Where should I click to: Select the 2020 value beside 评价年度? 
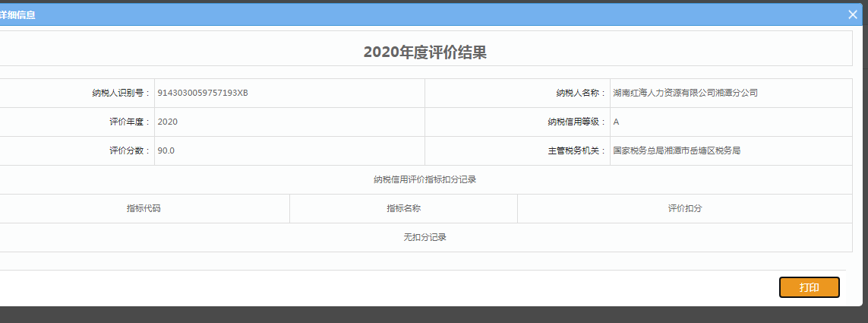pyautogui.click(x=168, y=122)
